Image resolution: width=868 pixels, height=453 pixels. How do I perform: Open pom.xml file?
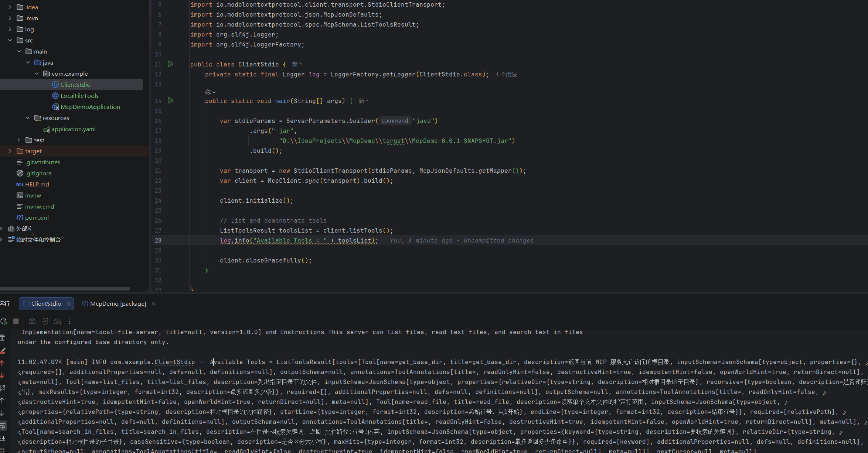point(37,217)
